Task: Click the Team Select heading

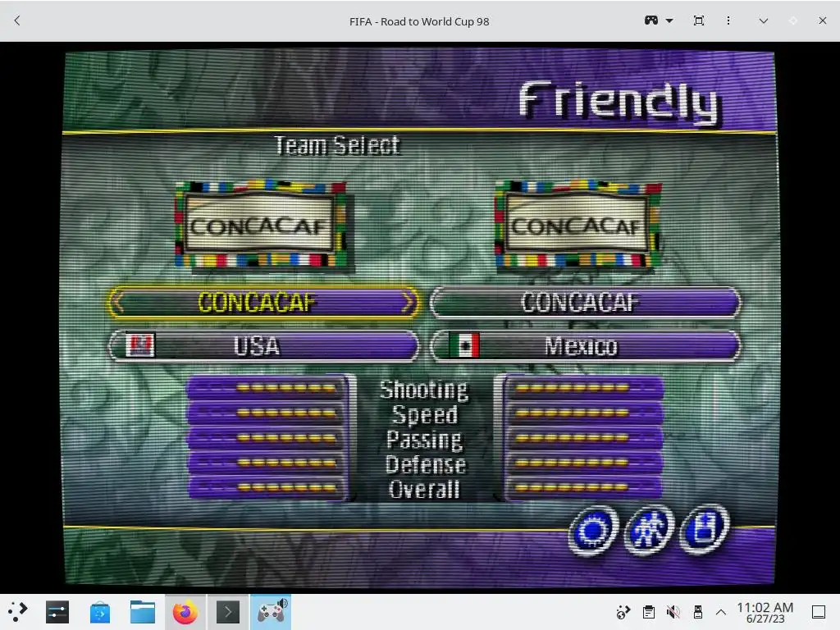Action: (337, 145)
